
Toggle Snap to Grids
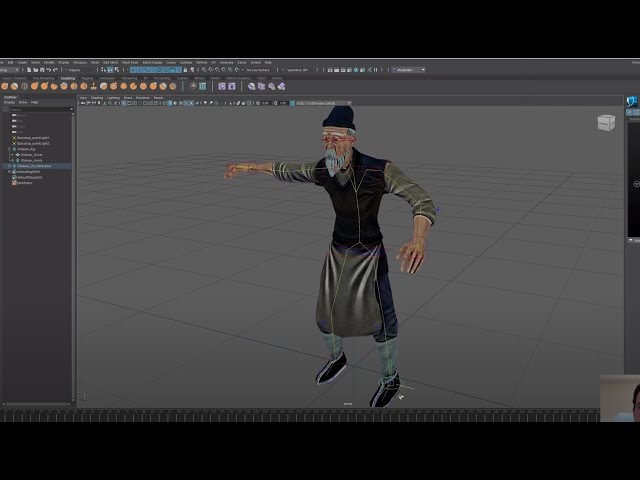click(204, 70)
